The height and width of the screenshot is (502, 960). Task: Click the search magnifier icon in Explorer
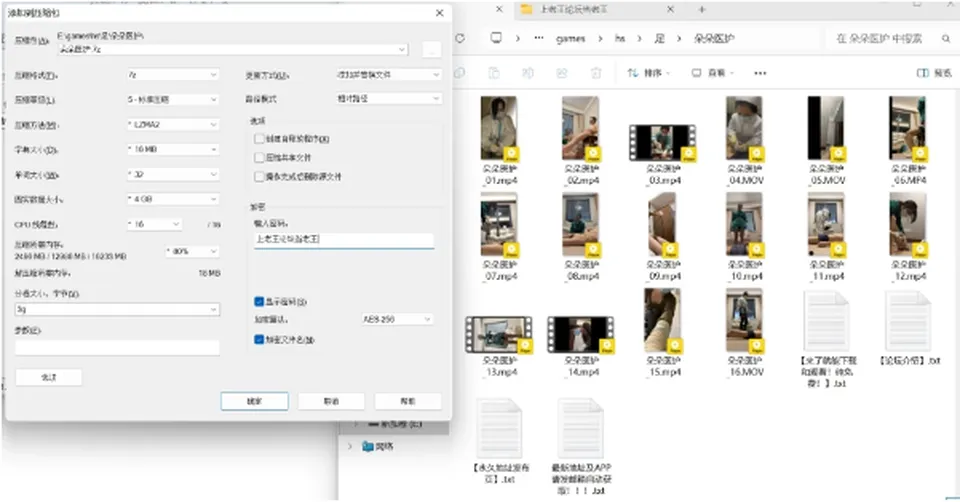click(x=946, y=38)
